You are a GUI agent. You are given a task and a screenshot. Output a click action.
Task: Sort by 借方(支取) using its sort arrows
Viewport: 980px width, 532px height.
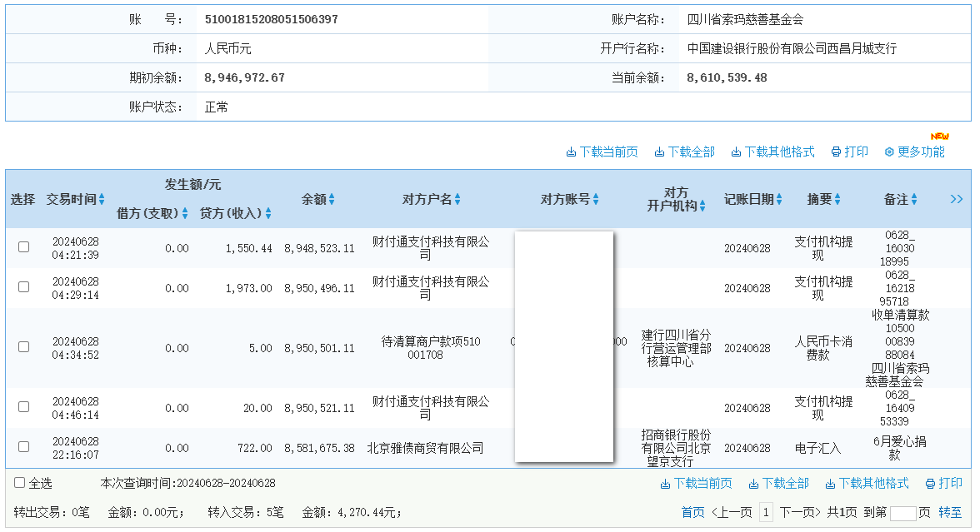[185, 213]
